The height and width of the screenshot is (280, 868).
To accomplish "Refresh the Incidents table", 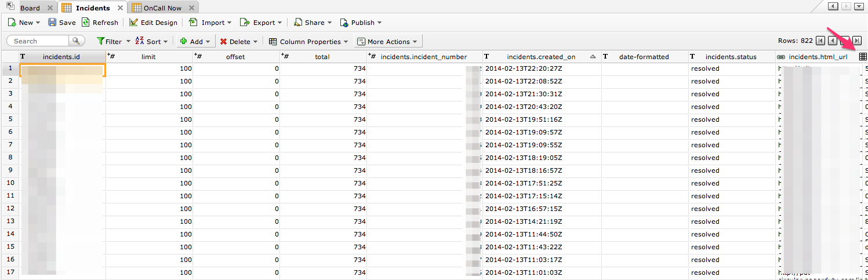I will click(x=100, y=23).
